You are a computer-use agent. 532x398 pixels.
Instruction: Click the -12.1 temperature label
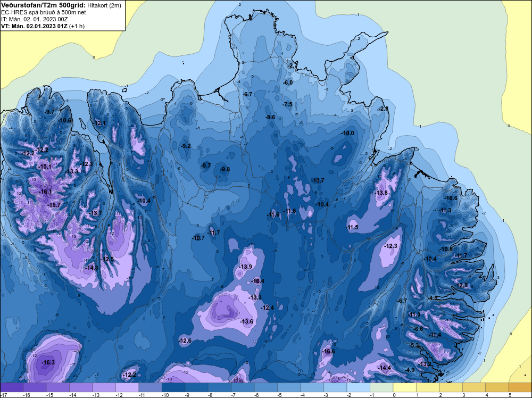click(99, 123)
